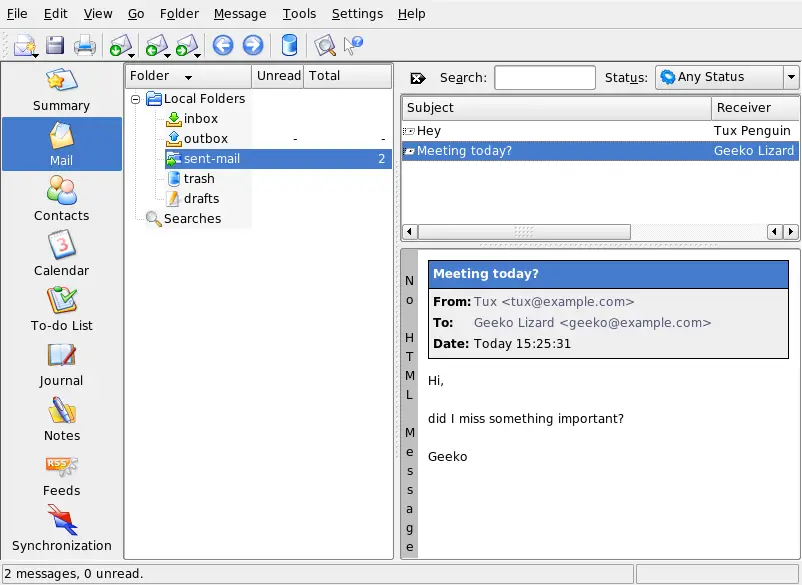Go to previous message with back arrow
This screenshot has height=585, width=802.
pyautogui.click(x=223, y=45)
